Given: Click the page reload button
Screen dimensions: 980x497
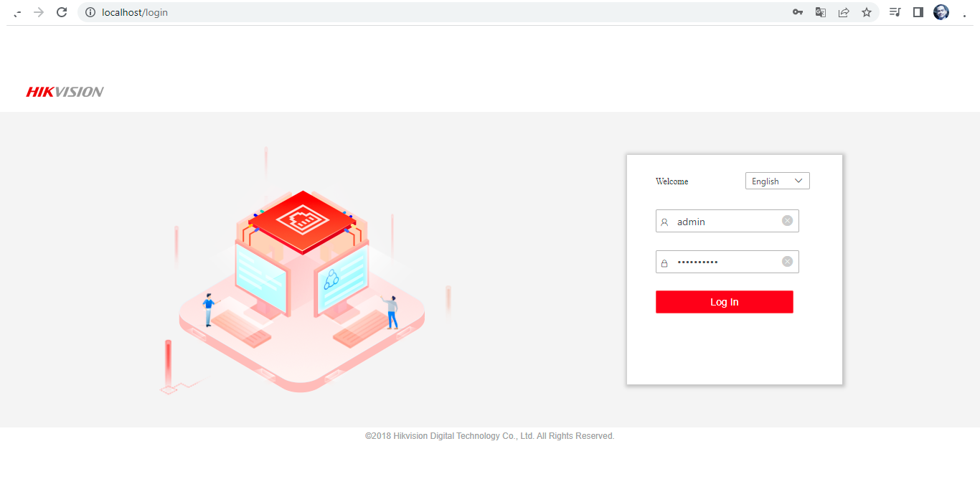Looking at the screenshot, I should point(62,12).
